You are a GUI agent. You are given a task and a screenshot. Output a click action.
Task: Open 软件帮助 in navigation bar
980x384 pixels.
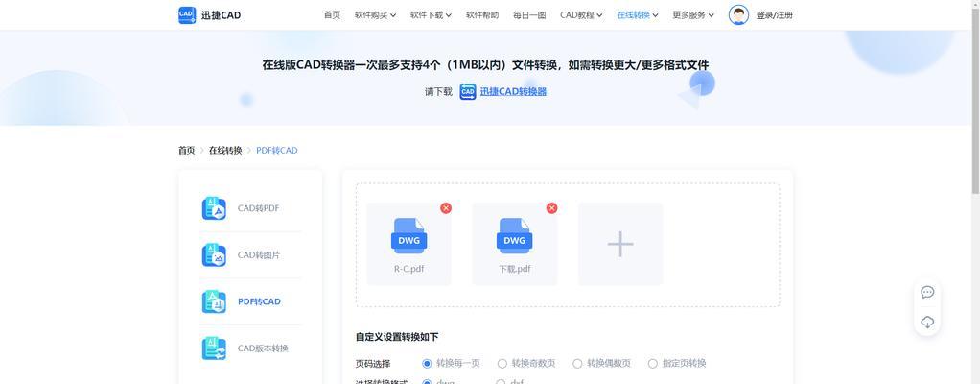pyautogui.click(x=482, y=15)
